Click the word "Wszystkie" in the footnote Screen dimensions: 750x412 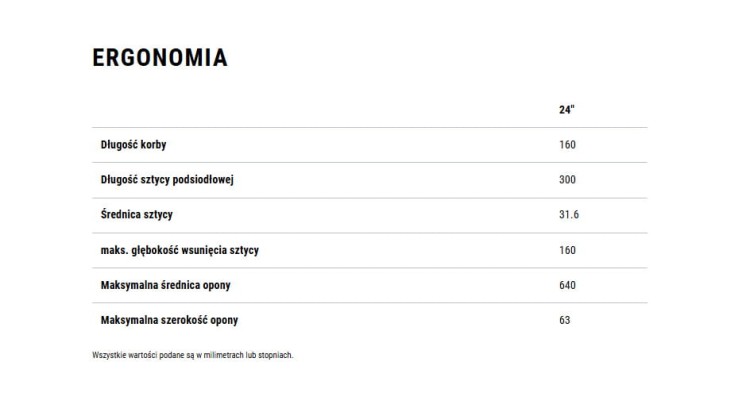[x=105, y=355]
